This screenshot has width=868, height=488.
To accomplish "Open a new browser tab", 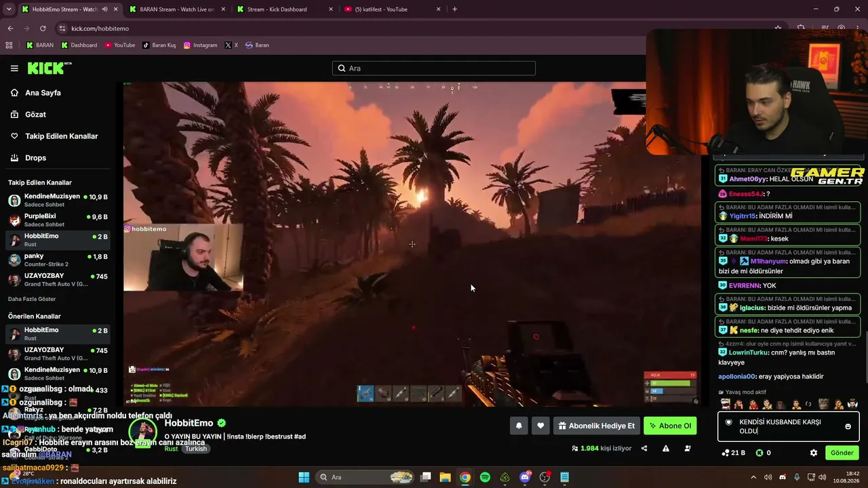I will coord(454,9).
